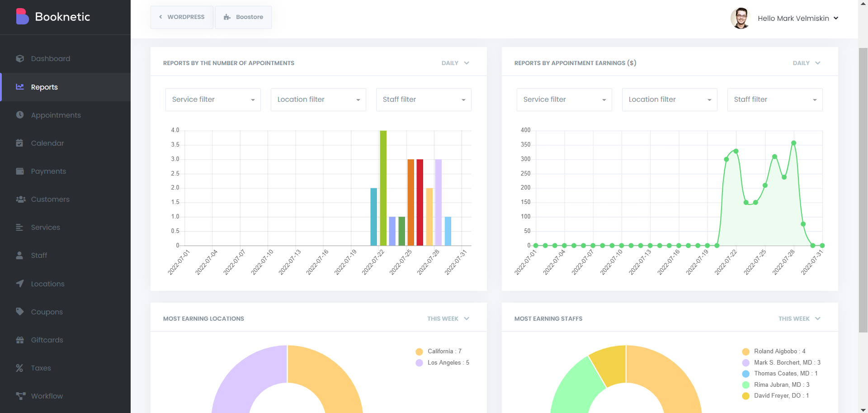The image size is (868, 413).
Task: Change This Week for Most Earning Staffs
Action: [799, 318]
